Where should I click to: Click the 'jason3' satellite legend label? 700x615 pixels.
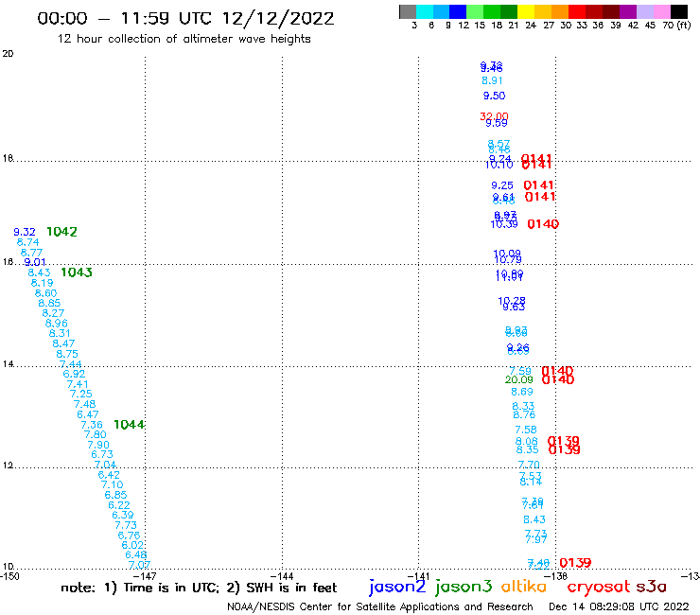pyautogui.click(x=464, y=587)
